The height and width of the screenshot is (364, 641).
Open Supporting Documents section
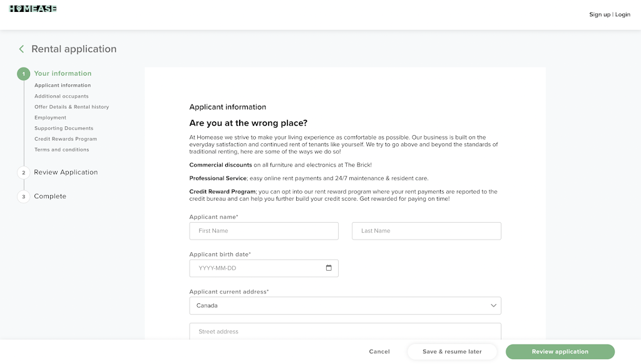(64, 128)
